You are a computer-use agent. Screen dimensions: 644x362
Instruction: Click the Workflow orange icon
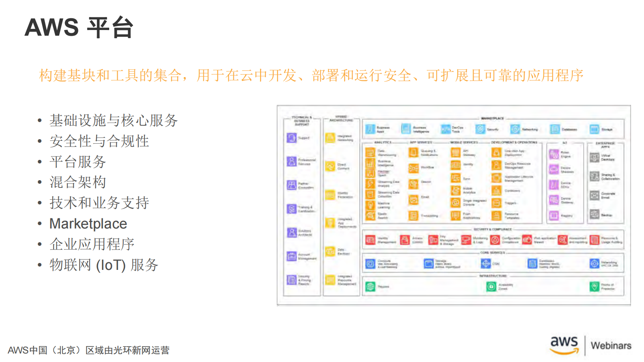coord(413,168)
